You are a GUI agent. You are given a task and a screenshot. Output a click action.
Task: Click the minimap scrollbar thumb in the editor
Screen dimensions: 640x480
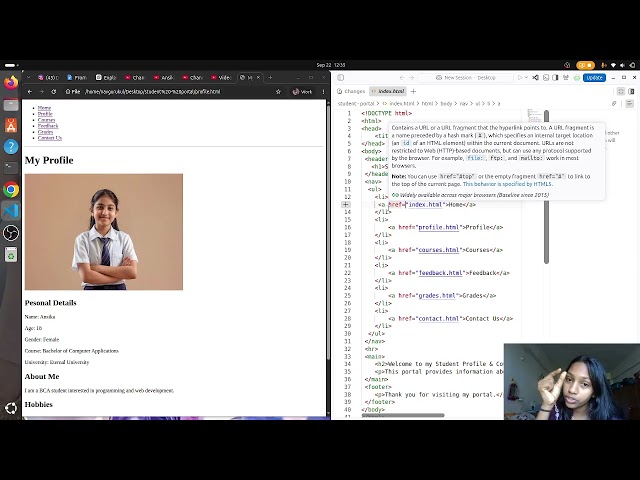pos(546,187)
